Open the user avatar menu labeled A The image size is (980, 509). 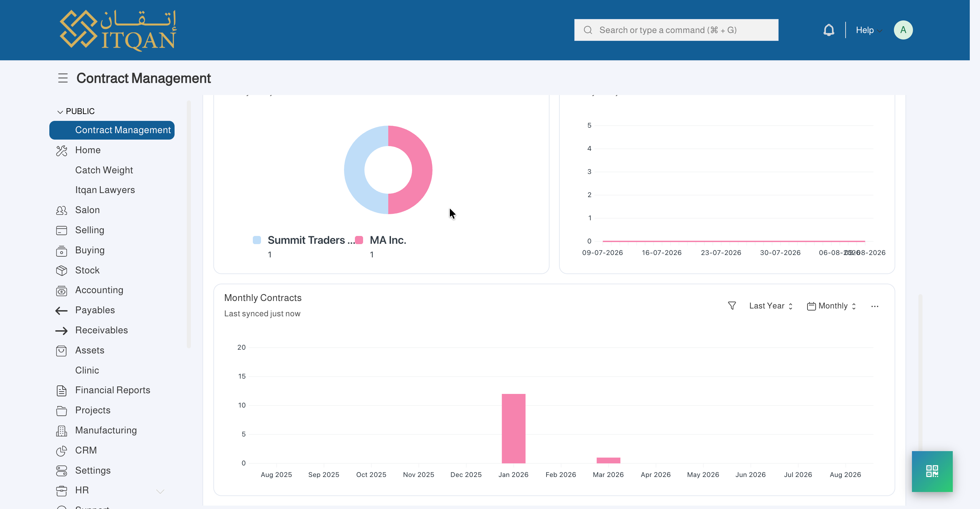click(x=903, y=30)
